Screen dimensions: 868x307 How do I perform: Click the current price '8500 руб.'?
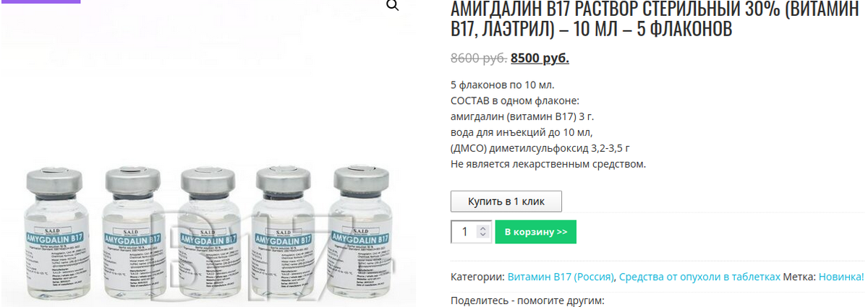(x=540, y=58)
